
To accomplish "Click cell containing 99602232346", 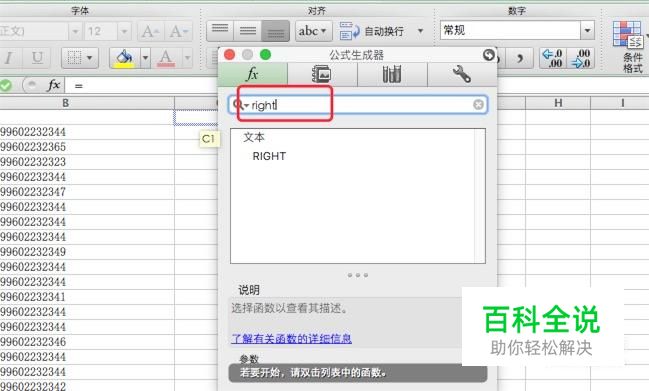I will coord(87,342).
